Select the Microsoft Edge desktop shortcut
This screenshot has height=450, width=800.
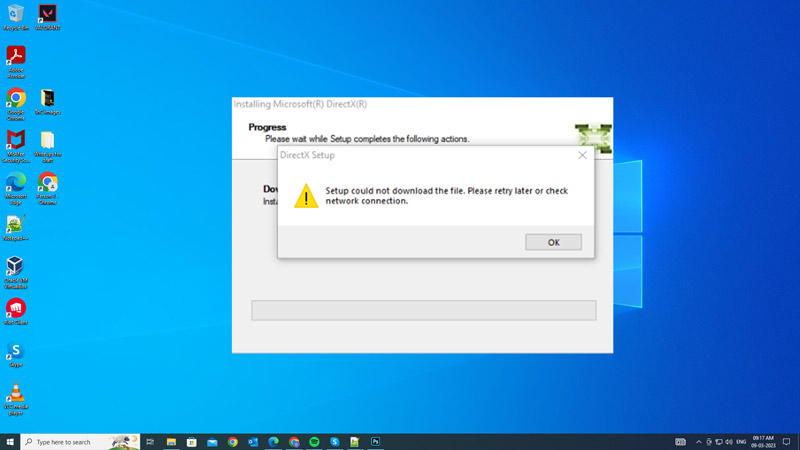(16, 188)
